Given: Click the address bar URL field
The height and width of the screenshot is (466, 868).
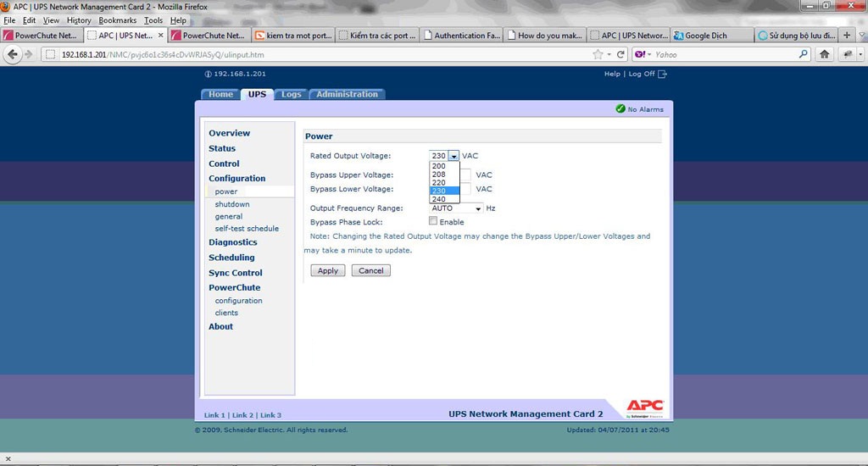Looking at the screenshot, I should 321,54.
